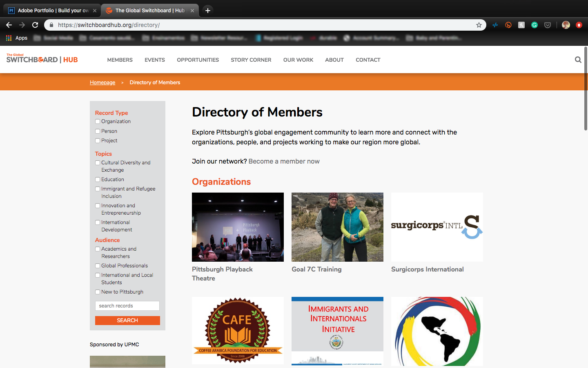Screen dimensions: 588x368
Task: Check the Person record type
Action: tap(98, 131)
